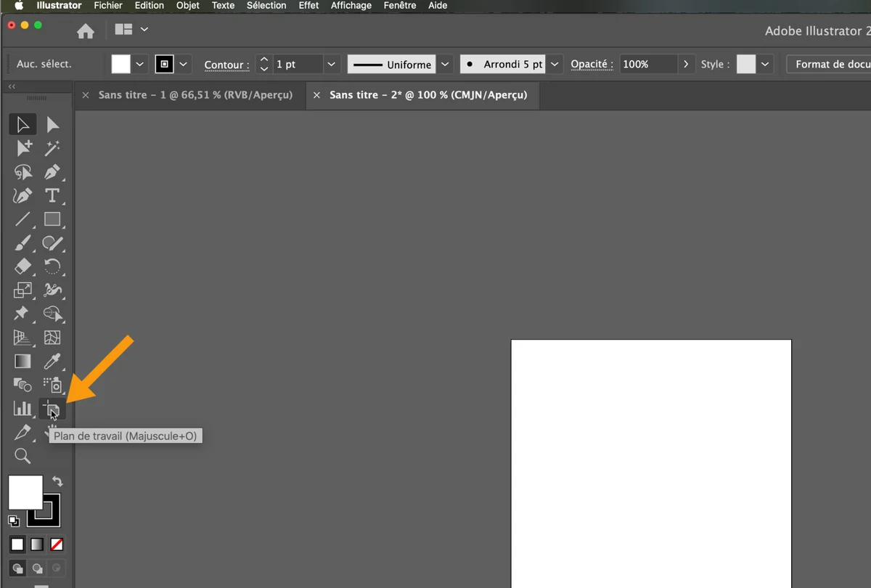Open the arrange documents layout icon
Image resolution: width=871 pixels, height=588 pixels.
point(124,29)
